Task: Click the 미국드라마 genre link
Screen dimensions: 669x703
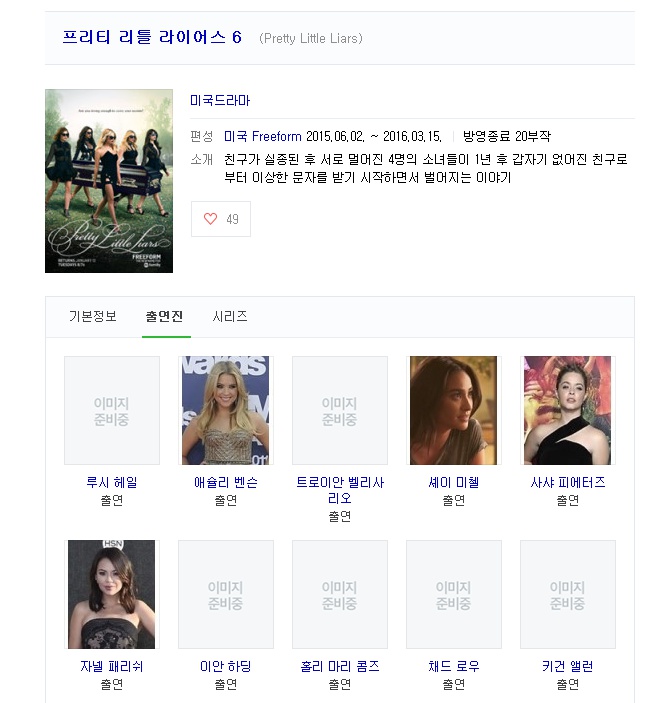Action: pos(220,101)
